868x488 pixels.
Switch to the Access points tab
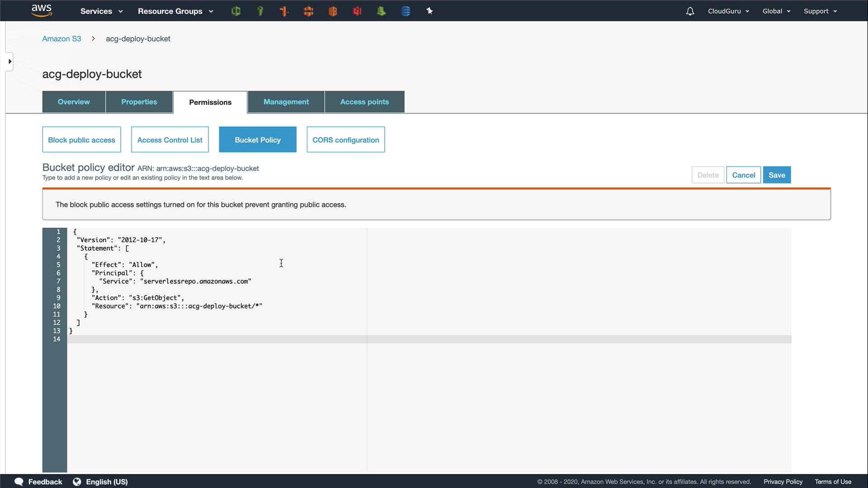(364, 102)
